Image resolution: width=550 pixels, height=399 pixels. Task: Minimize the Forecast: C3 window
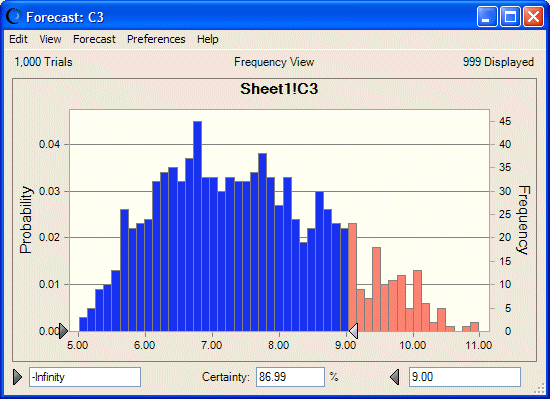point(487,16)
